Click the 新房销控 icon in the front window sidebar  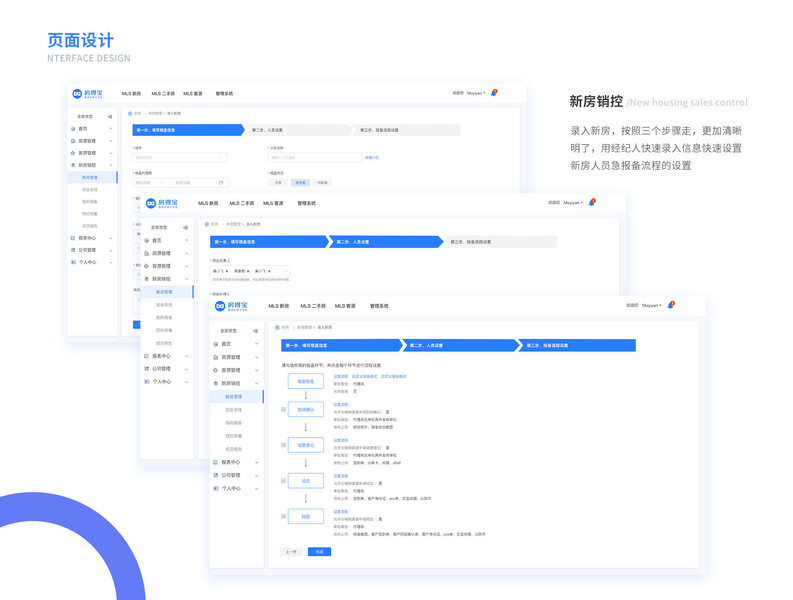click(x=216, y=383)
